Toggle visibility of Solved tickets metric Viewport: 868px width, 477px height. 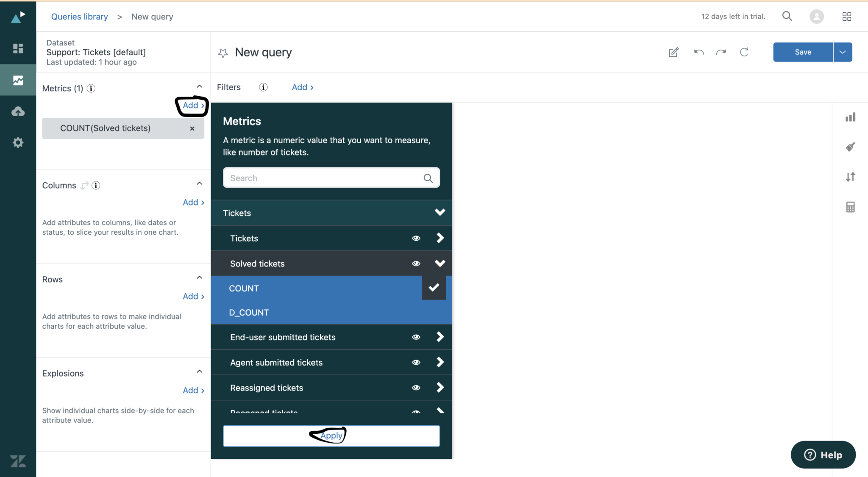[x=416, y=263]
